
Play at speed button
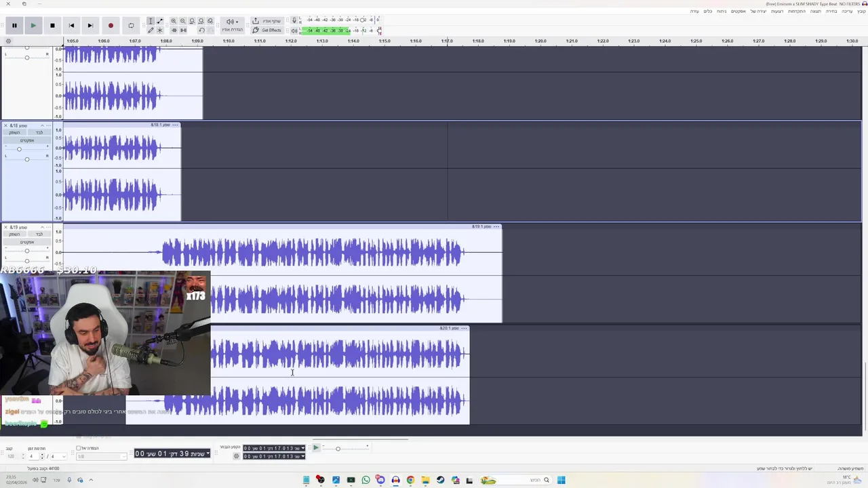click(x=316, y=447)
